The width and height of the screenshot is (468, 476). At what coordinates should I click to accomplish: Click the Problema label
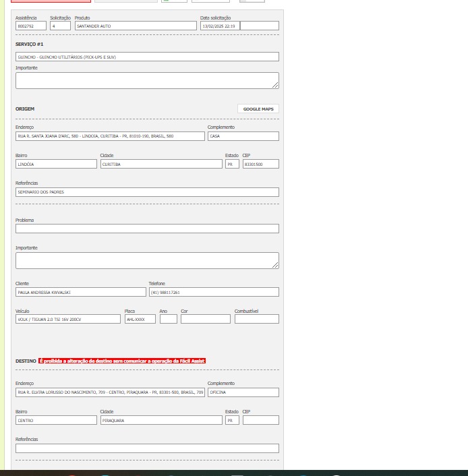tap(24, 220)
